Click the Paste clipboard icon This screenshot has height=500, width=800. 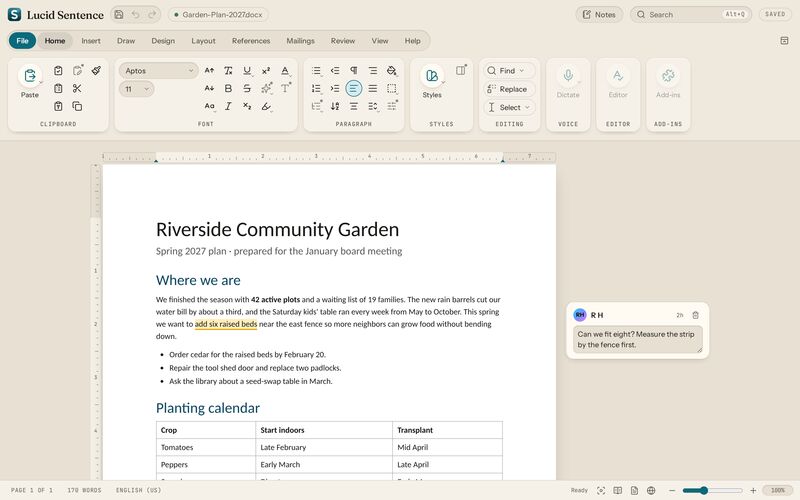point(30,76)
